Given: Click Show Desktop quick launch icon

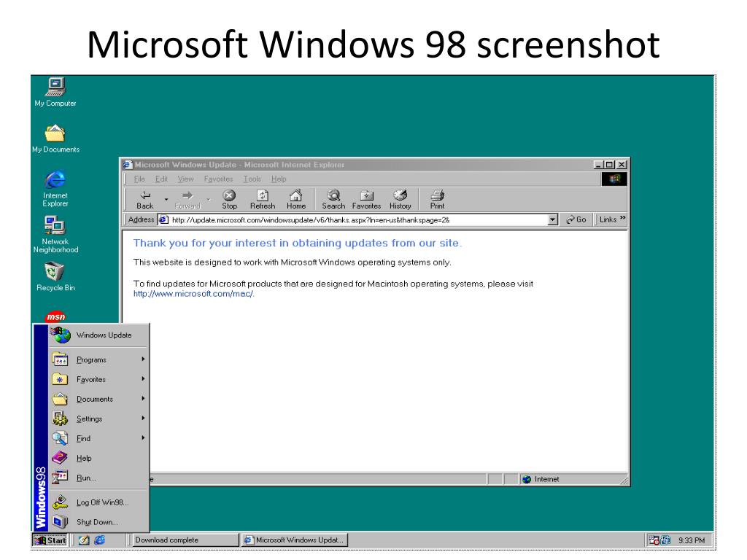Looking at the screenshot, I should pos(84,540).
